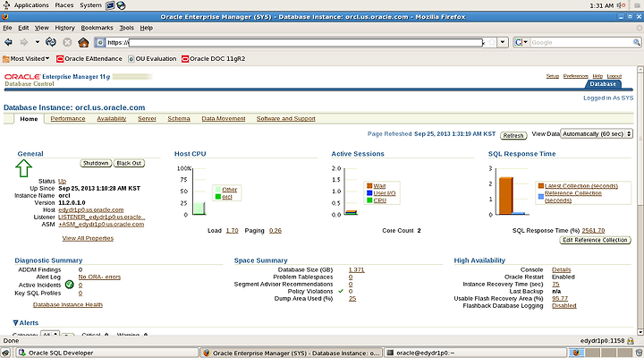Viewport: 644px width, 358px height.
Task: Go back with the Firefox back arrow
Action: (8, 42)
